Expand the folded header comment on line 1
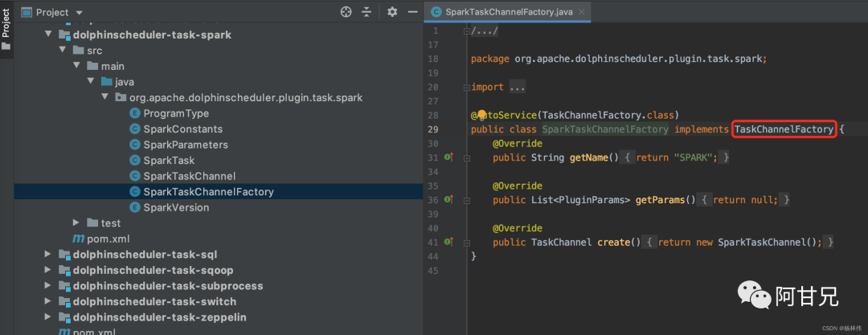 pos(485,31)
